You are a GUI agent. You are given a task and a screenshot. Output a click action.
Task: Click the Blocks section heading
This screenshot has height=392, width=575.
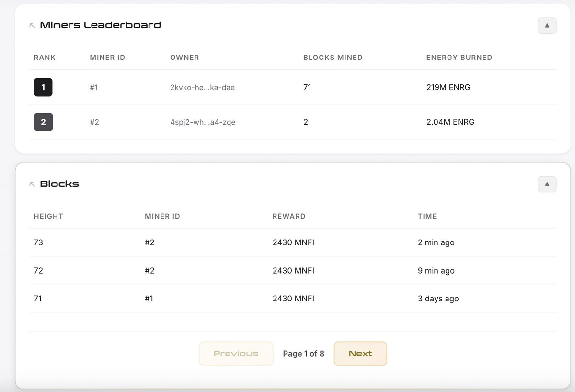coord(59,184)
